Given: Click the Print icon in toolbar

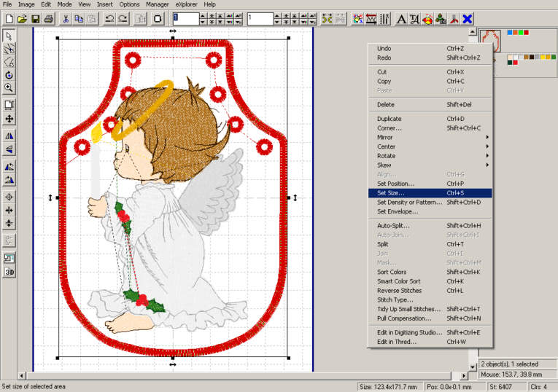Looking at the screenshot, I should pos(48,18).
